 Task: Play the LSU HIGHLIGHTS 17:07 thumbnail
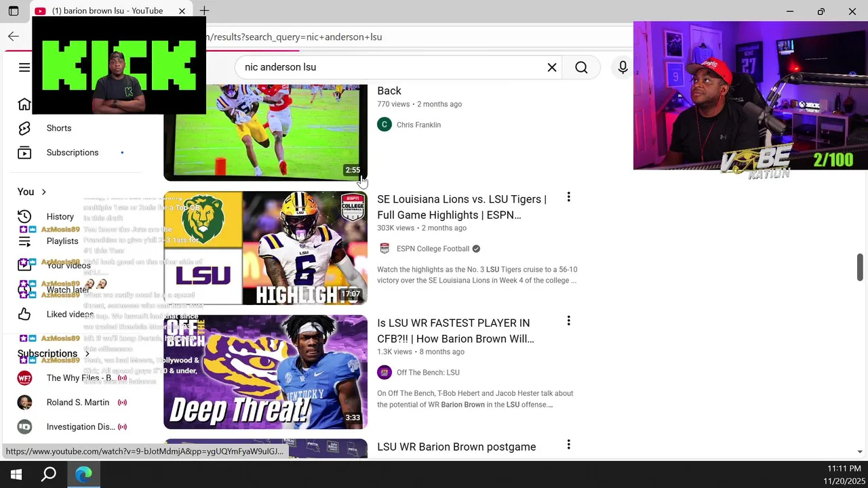[265, 248]
